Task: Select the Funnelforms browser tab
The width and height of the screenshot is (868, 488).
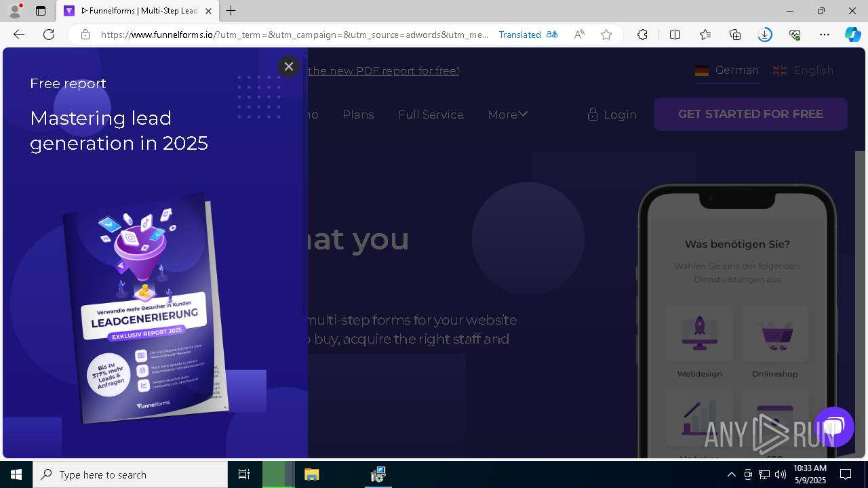Action: coord(138,11)
